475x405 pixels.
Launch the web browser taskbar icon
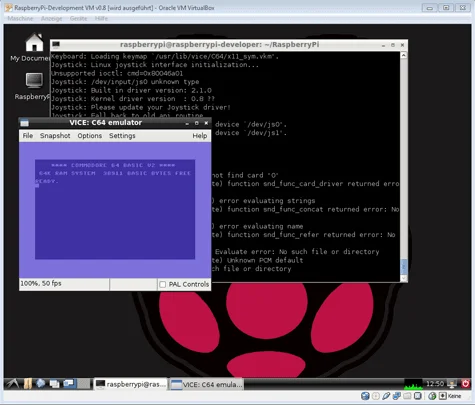(41, 384)
